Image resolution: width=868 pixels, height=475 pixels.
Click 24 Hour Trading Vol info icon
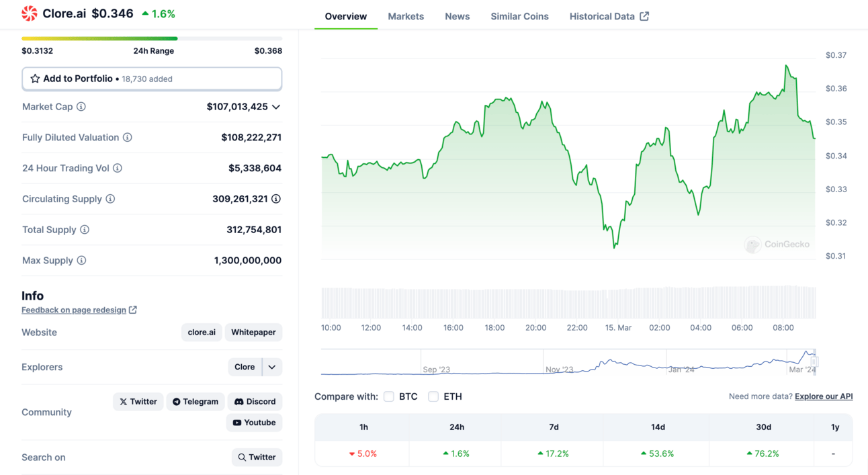pos(118,168)
